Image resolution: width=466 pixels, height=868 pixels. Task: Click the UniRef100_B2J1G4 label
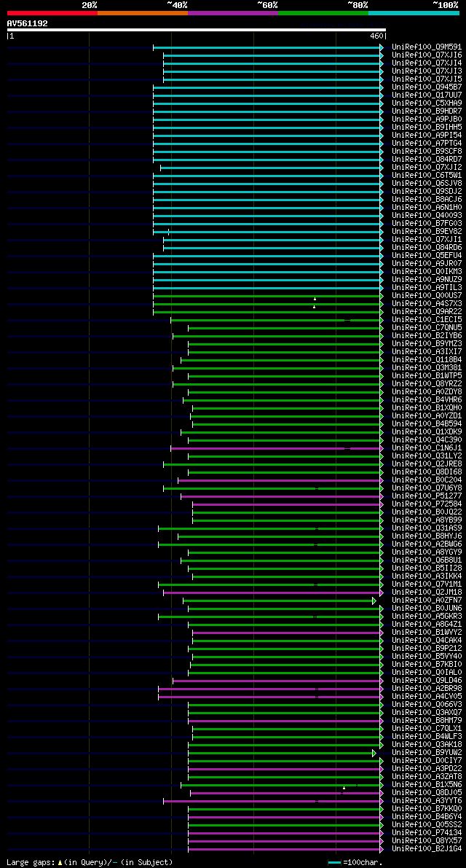pyautogui.click(x=427, y=848)
